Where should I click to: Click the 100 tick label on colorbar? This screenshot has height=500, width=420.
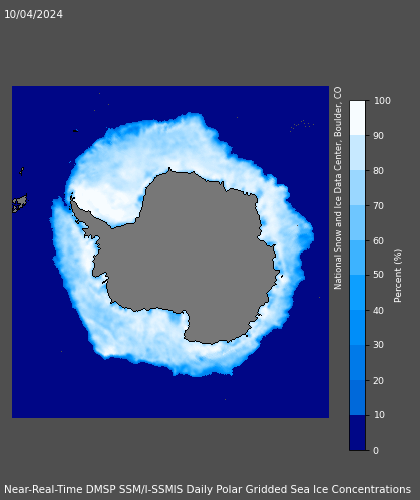pyautogui.click(x=382, y=101)
